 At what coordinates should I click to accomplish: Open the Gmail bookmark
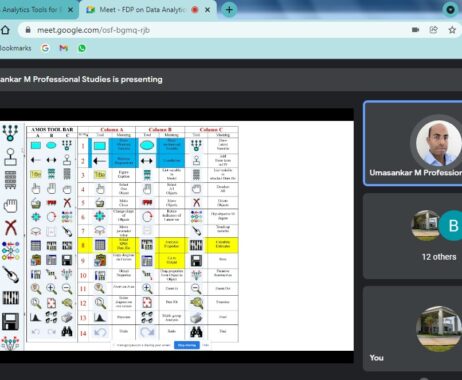63,48
